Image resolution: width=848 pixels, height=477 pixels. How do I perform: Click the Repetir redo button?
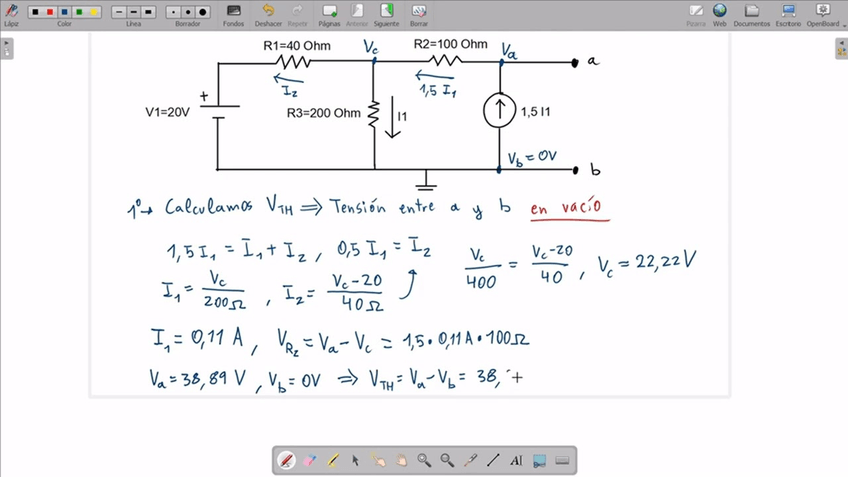tap(297, 15)
